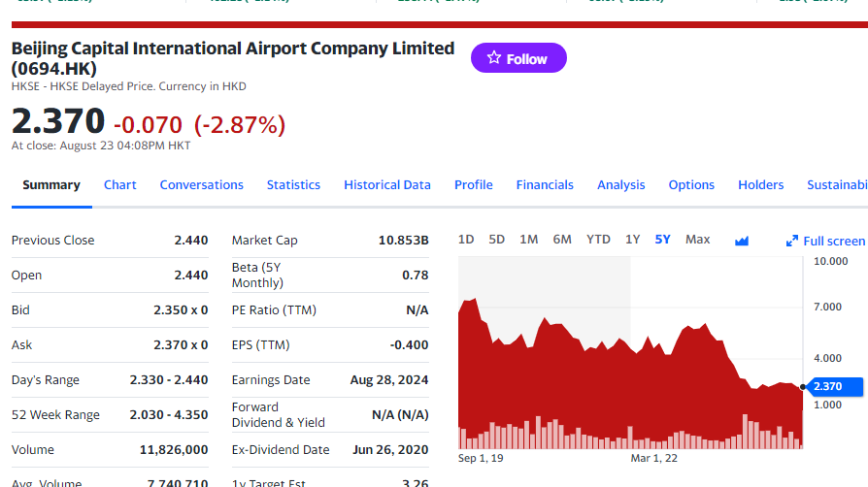Viewport: 868px width, 487px height.
Task: Select the 1D chart range
Action: (x=466, y=240)
